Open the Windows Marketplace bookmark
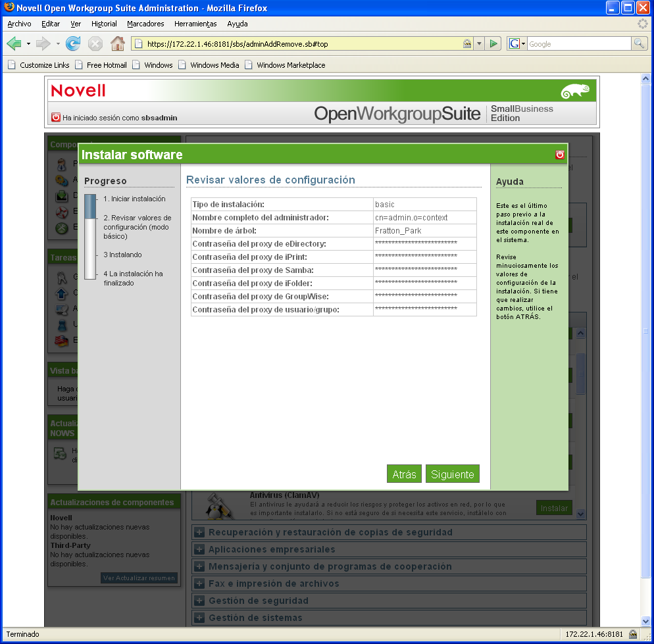The height and width of the screenshot is (644, 654). pyautogui.click(x=286, y=65)
